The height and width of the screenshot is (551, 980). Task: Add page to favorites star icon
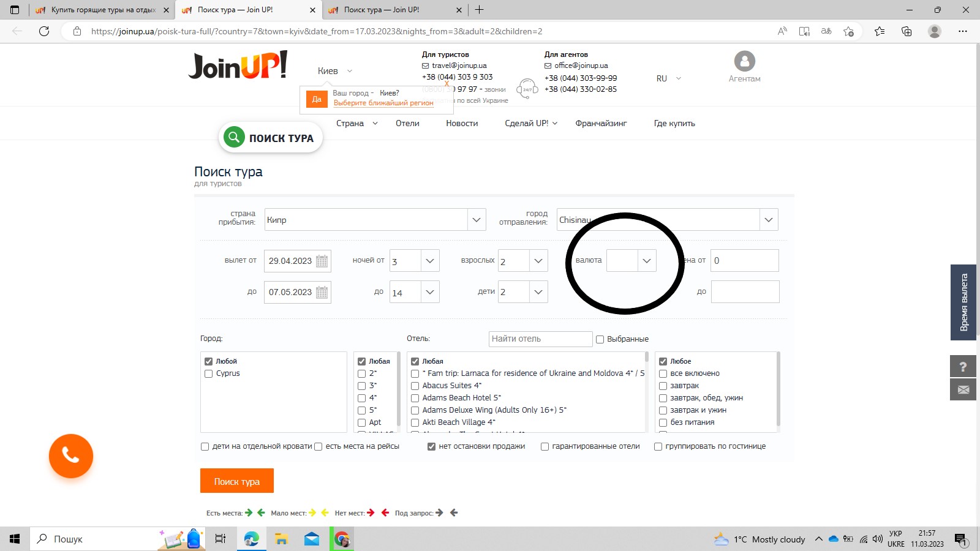(848, 31)
